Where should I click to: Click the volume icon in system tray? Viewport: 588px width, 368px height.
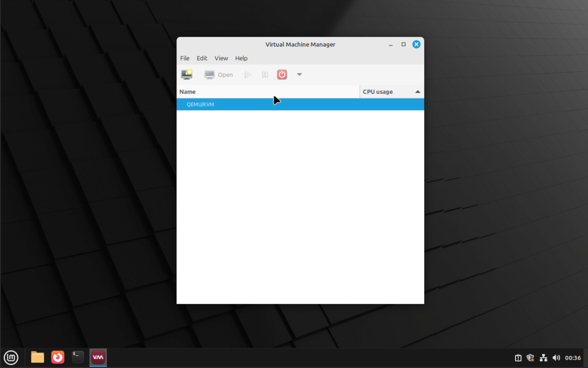click(x=556, y=357)
